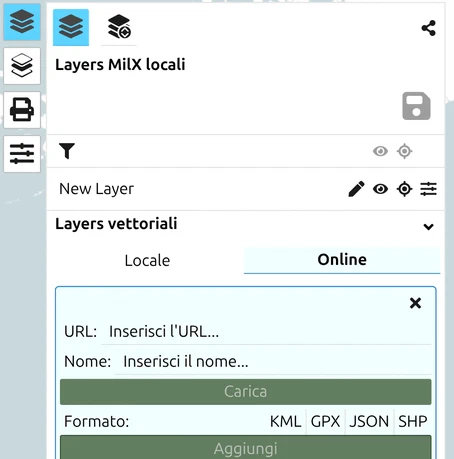Collapse the Layers vettoriali section chevron
The image size is (454, 459).
[428, 227]
